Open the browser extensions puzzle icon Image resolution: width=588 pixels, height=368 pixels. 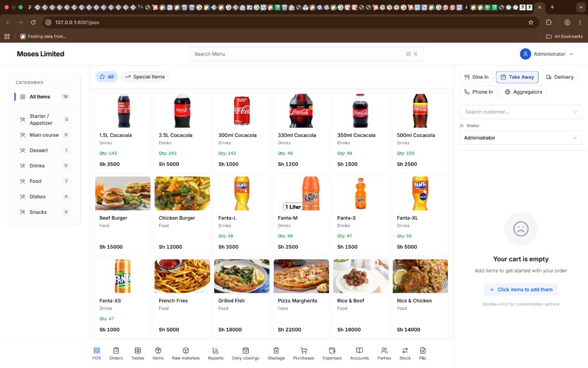click(548, 22)
